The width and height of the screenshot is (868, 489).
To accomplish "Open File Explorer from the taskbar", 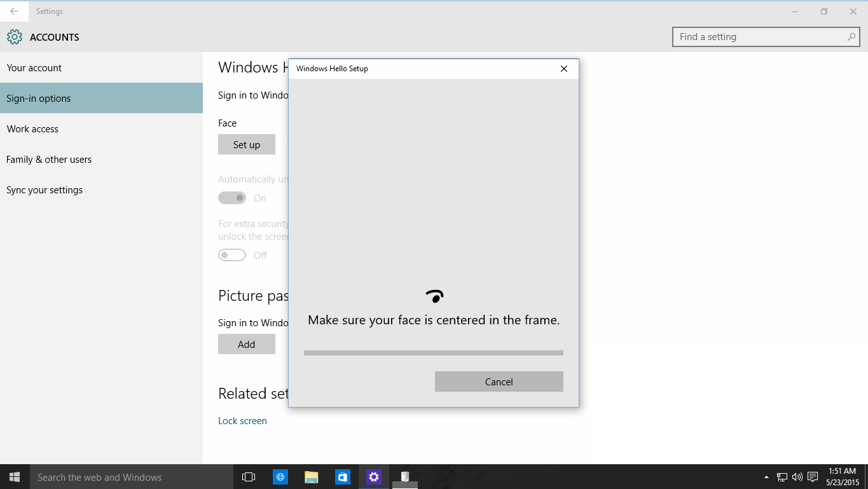I will 311,477.
